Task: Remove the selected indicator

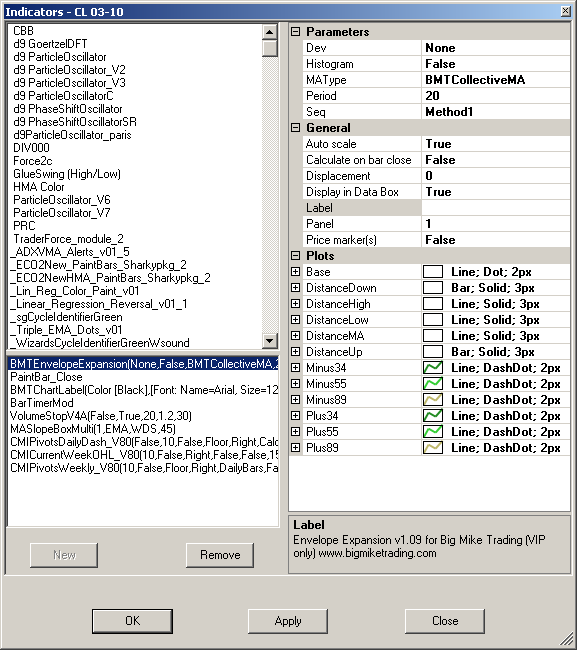Action: pyautogui.click(x=220, y=555)
